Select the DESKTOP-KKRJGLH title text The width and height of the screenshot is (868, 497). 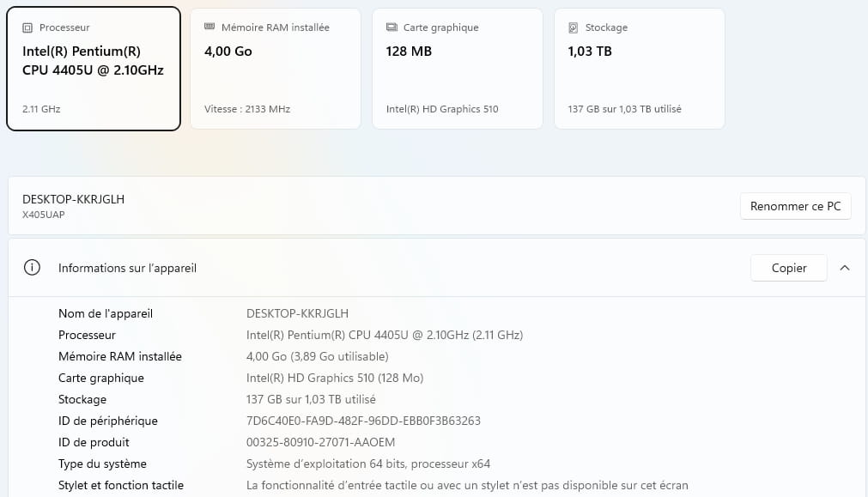point(73,199)
